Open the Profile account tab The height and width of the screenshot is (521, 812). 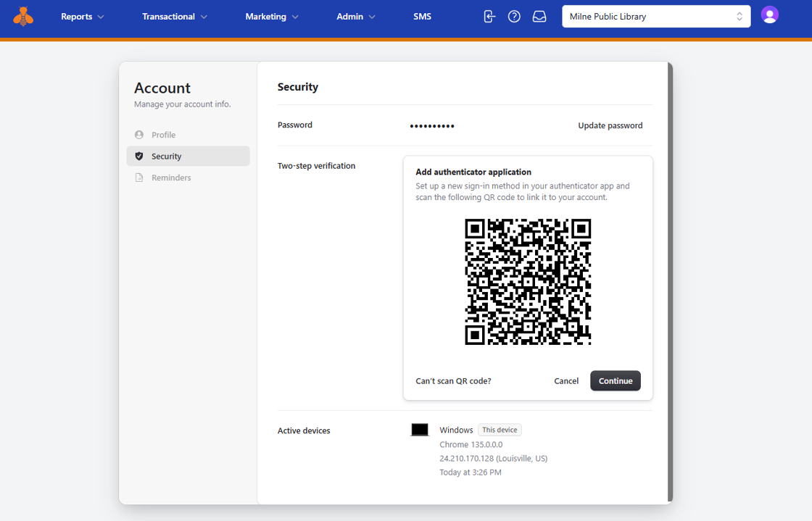click(x=188, y=135)
